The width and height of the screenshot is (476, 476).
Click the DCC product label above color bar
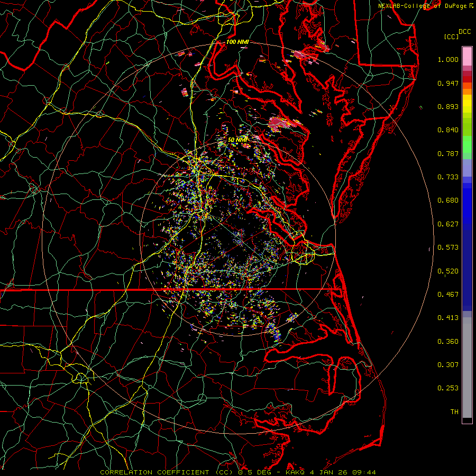[464, 32]
